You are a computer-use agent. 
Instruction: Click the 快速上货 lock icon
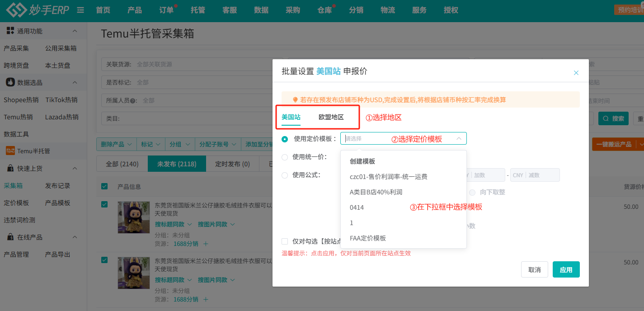click(x=10, y=168)
